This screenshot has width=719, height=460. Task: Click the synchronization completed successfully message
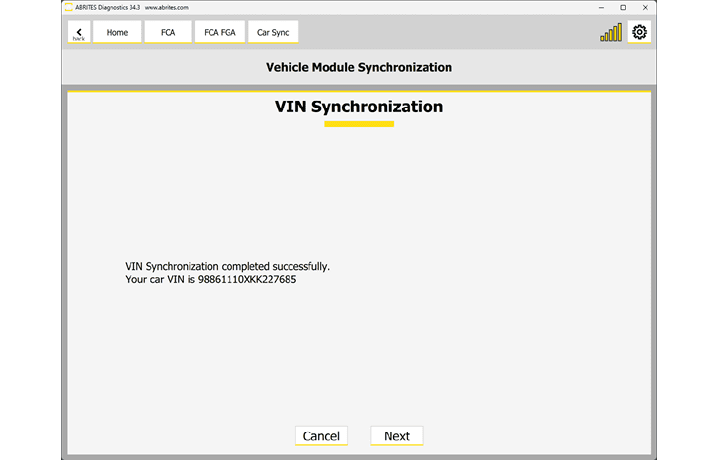pyautogui.click(x=227, y=267)
